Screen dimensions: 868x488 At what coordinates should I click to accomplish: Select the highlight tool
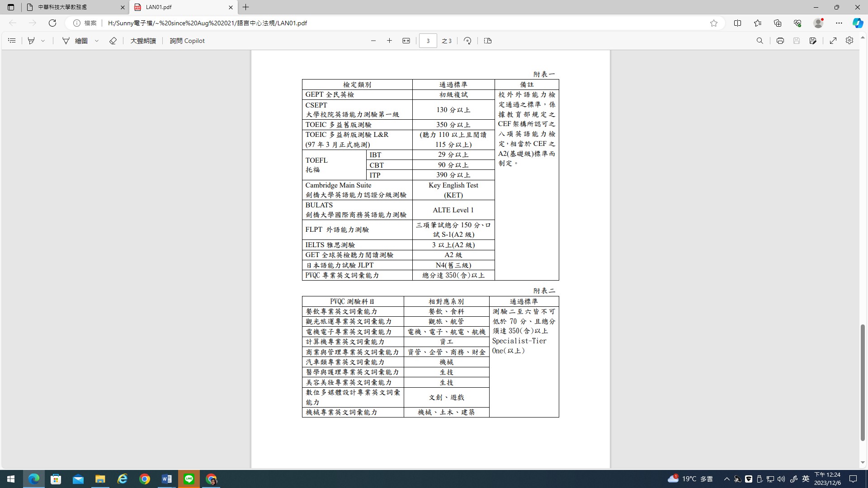[31, 41]
